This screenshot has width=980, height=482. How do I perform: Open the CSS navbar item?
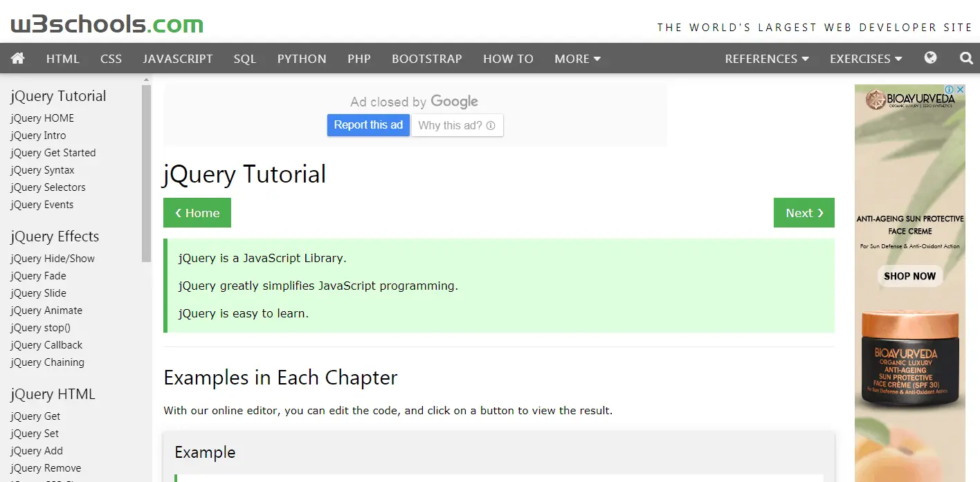point(111,59)
